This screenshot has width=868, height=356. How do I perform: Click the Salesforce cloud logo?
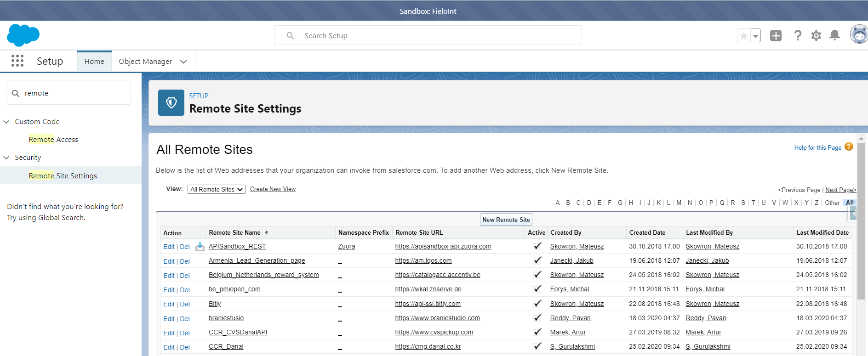point(23,35)
